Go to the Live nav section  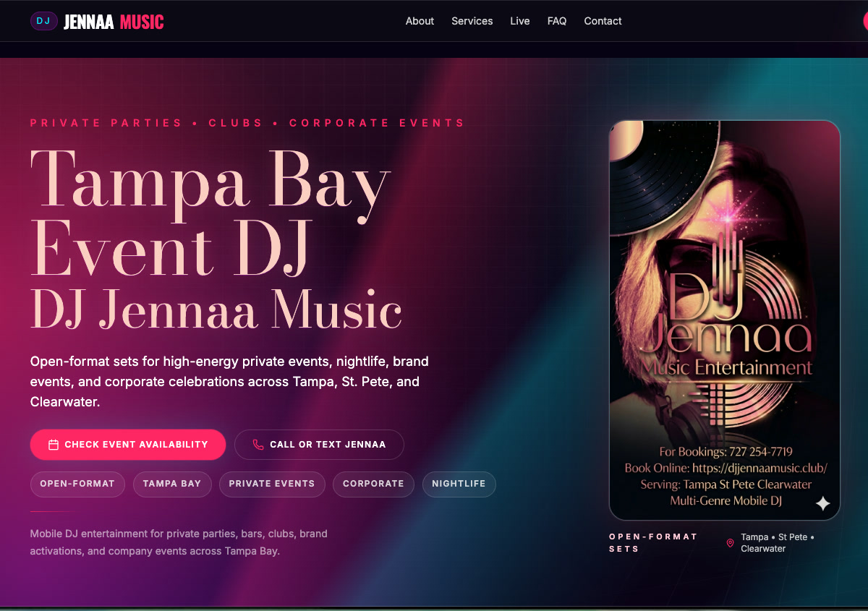click(520, 21)
